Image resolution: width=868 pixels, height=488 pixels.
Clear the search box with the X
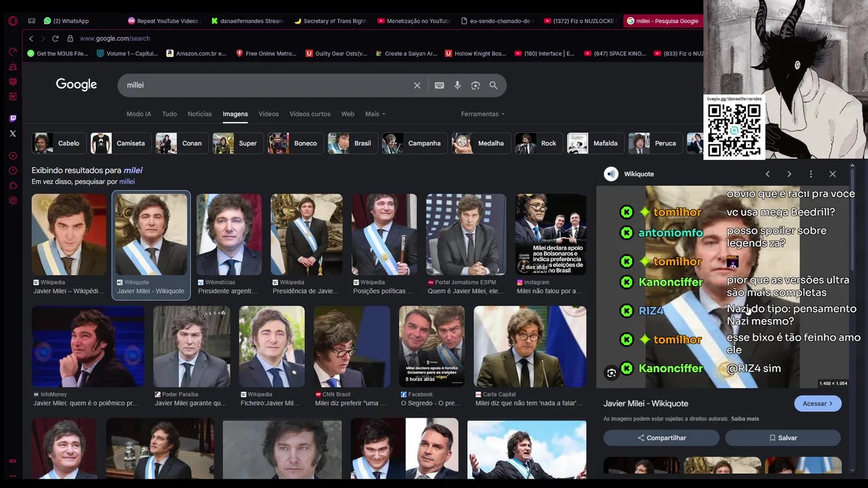tap(417, 85)
